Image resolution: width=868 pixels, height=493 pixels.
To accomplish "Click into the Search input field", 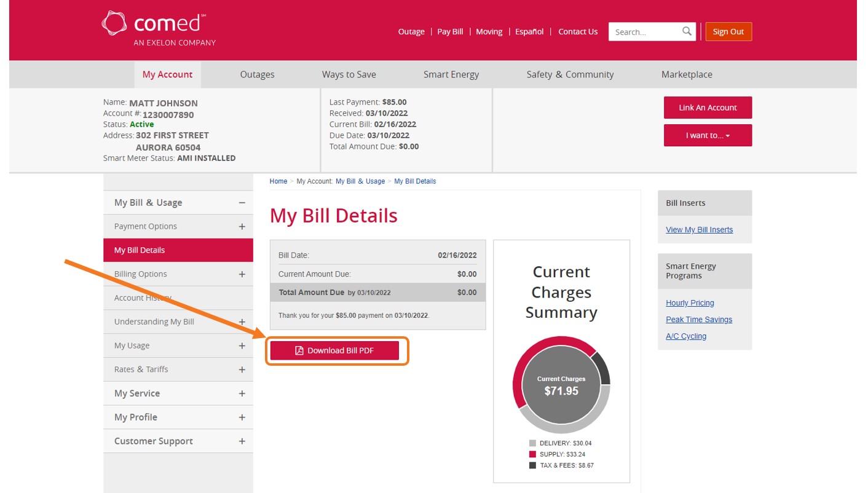I will pos(645,32).
